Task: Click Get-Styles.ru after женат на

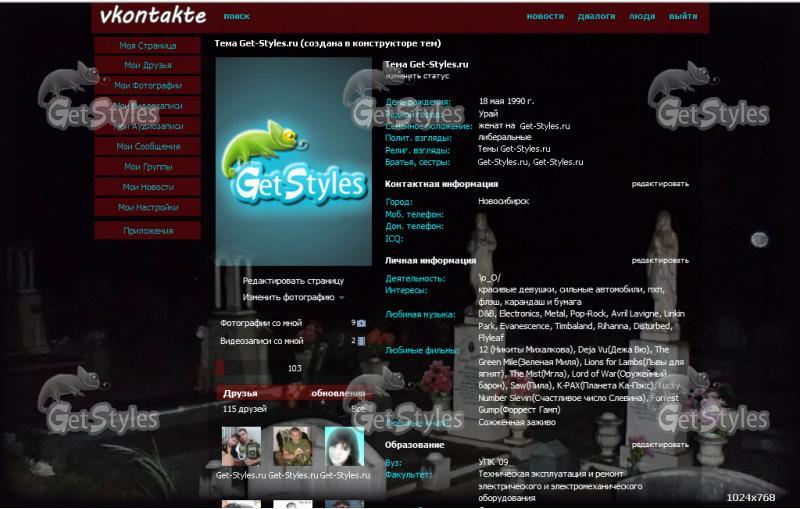Action: point(545,126)
